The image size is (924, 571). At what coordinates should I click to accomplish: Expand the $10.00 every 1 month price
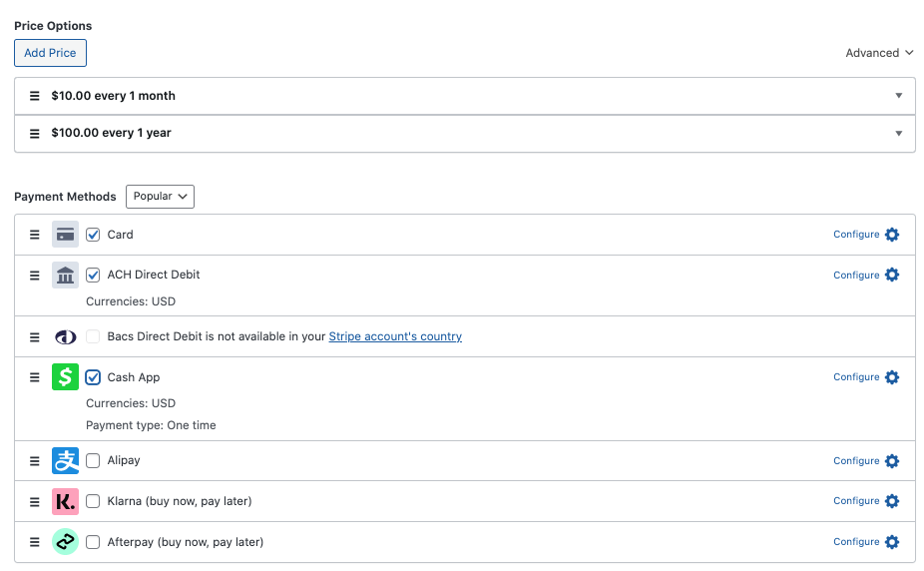coord(898,96)
